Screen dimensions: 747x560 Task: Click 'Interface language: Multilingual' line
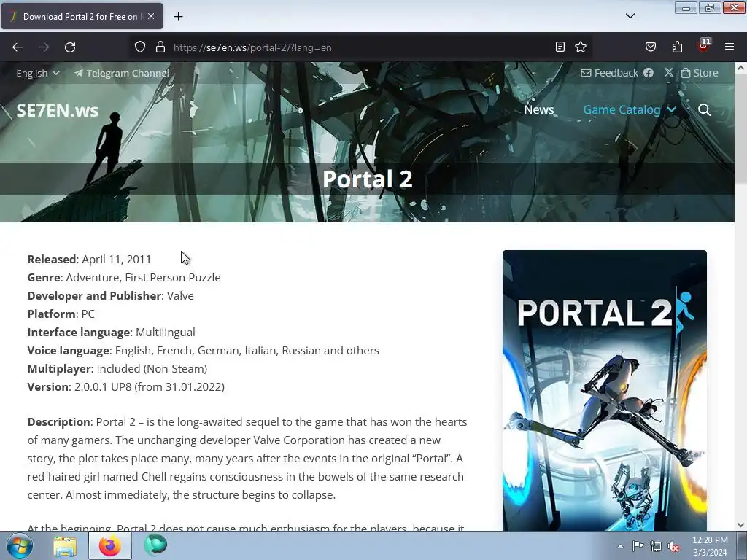[x=111, y=332]
